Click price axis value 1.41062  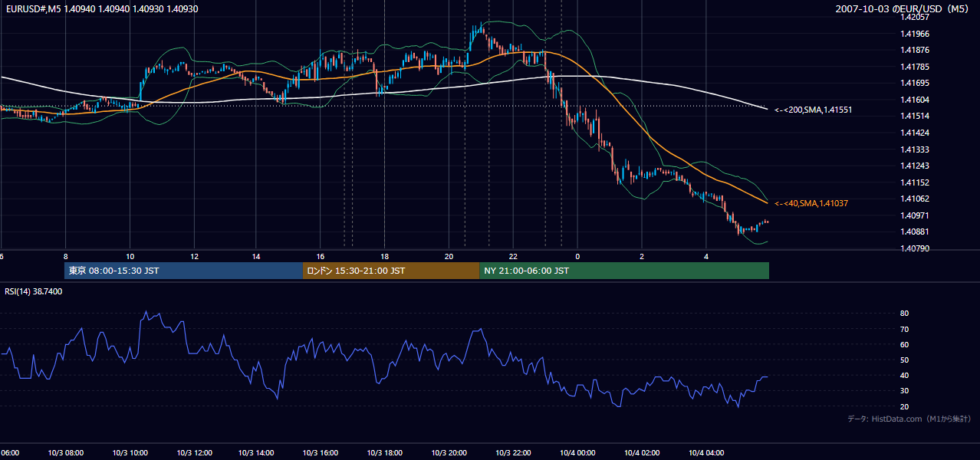915,199
